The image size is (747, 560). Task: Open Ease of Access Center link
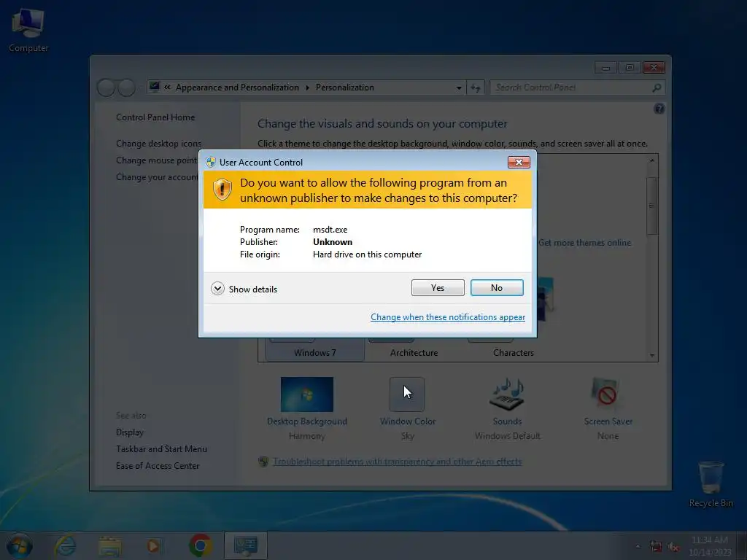click(x=158, y=466)
